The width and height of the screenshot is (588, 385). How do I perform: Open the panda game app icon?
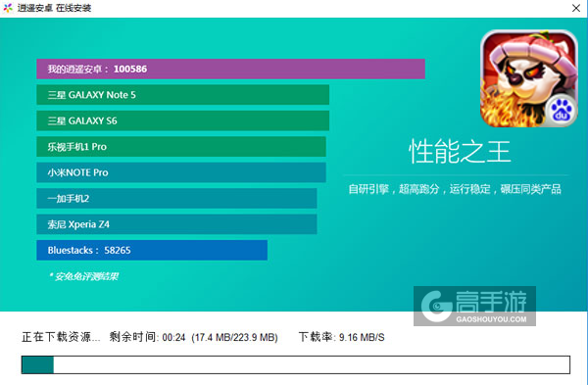[x=529, y=78]
